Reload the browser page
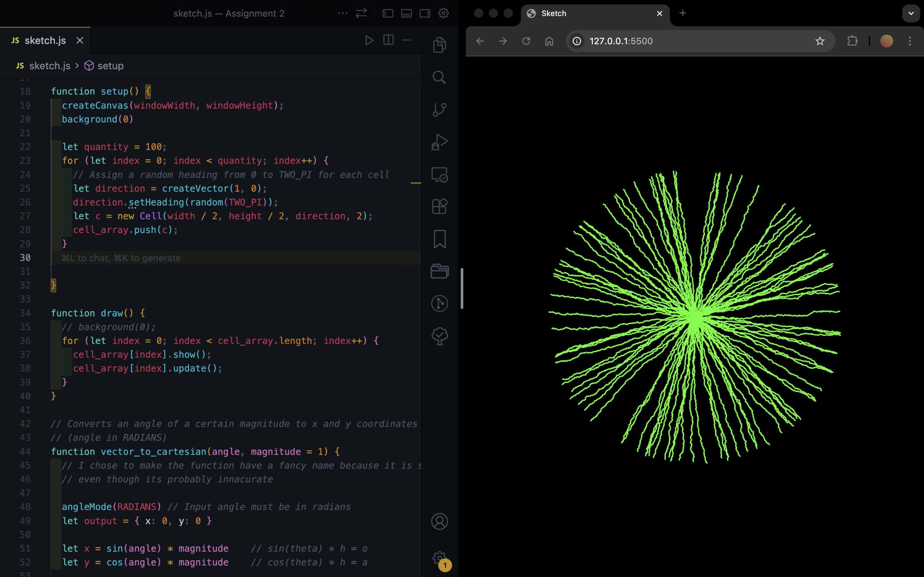 [526, 41]
